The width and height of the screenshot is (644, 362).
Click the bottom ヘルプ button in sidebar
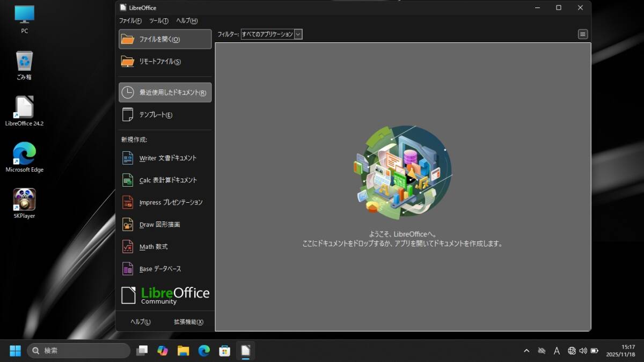(x=141, y=322)
